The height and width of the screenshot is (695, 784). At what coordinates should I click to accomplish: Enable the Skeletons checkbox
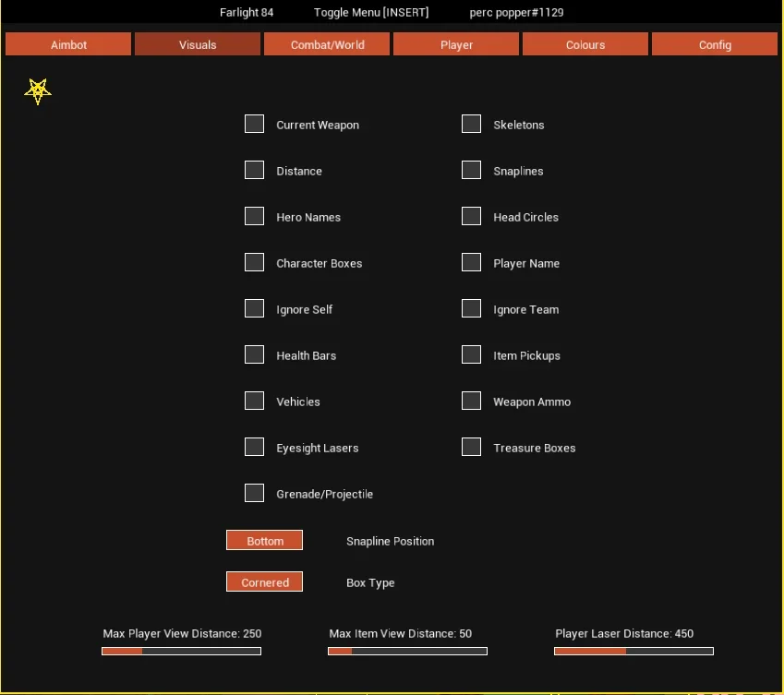point(472,124)
